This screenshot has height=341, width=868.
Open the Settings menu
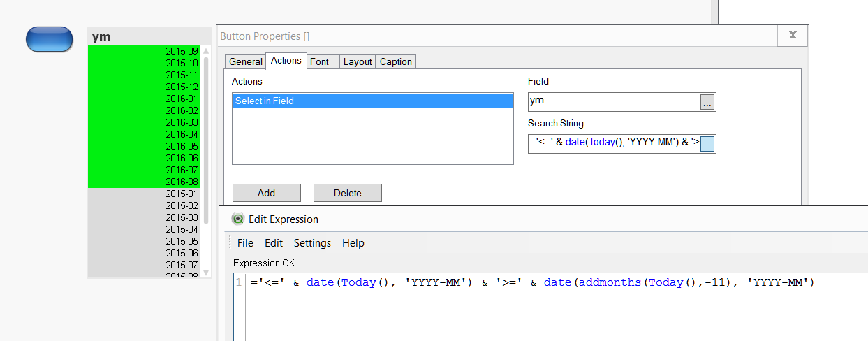(312, 243)
